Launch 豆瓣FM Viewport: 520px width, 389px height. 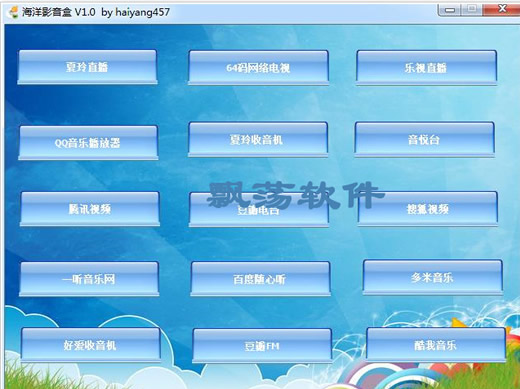tap(262, 346)
